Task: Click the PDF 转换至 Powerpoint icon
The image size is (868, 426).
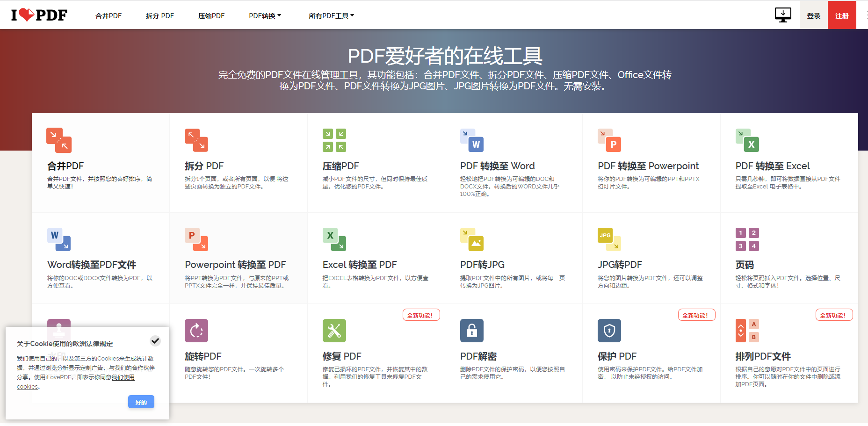Action: [609, 140]
